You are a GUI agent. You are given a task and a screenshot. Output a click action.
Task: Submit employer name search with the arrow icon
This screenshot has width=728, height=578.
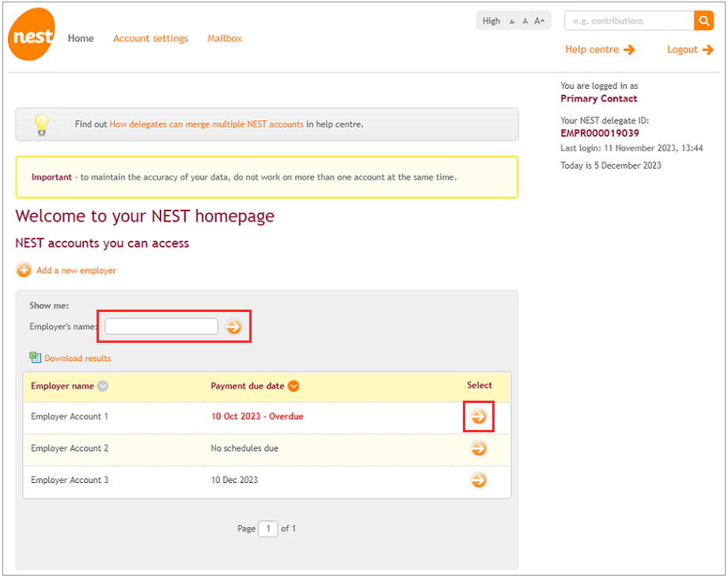(234, 325)
